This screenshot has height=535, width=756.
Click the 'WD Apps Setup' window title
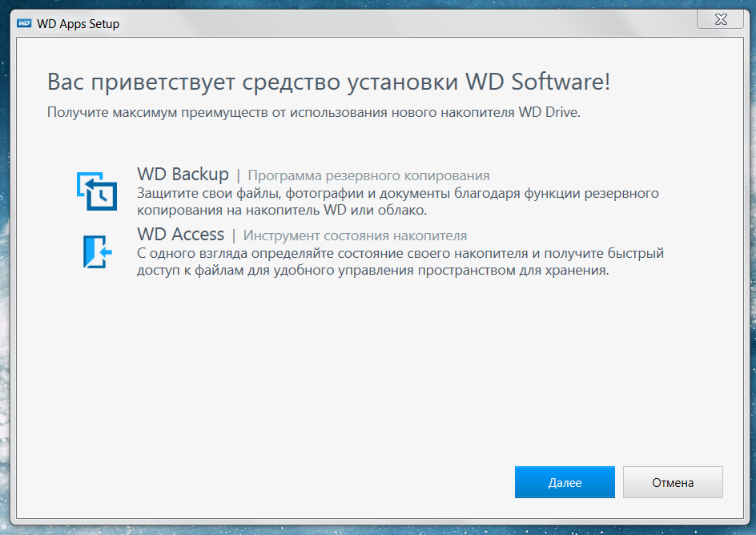coord(78,23)
